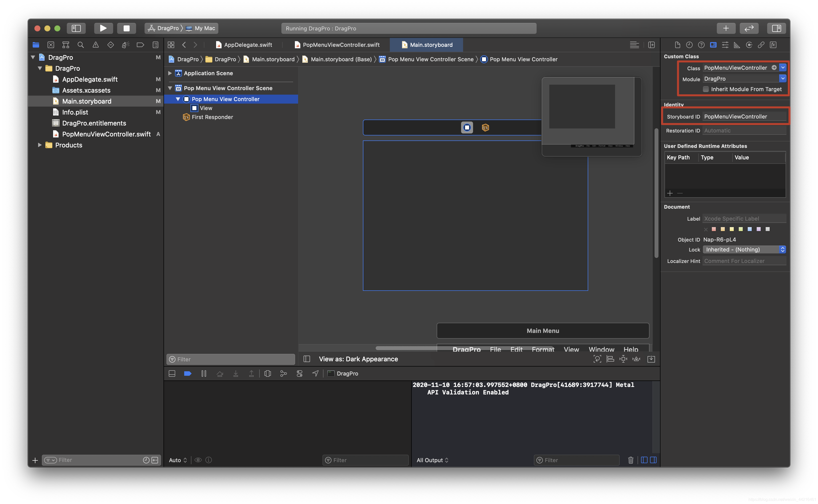
Task: Click the Debug Memory Graph icon
Action: click(283, 374)
